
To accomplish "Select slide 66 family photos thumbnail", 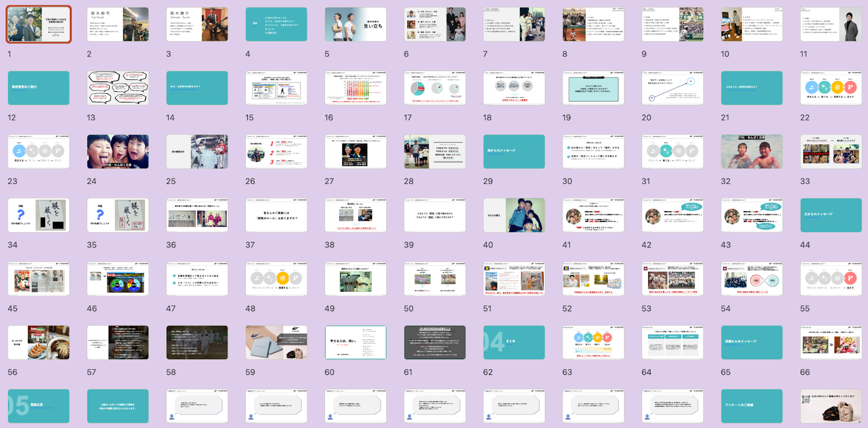I will point(831,342).
